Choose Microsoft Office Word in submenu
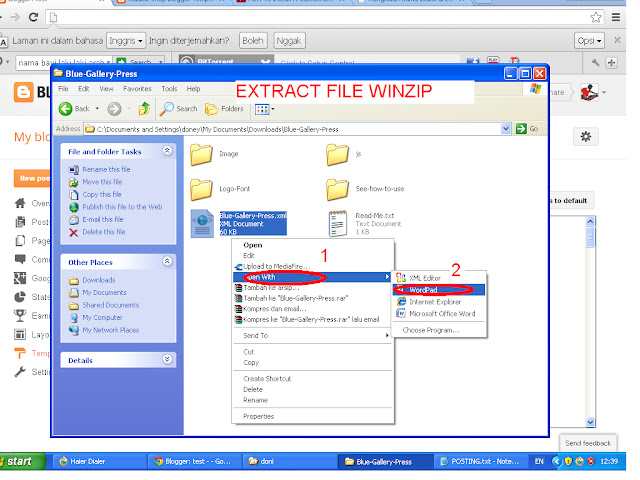Viewport: 640px width, 480px height. [x=439, y=314]
